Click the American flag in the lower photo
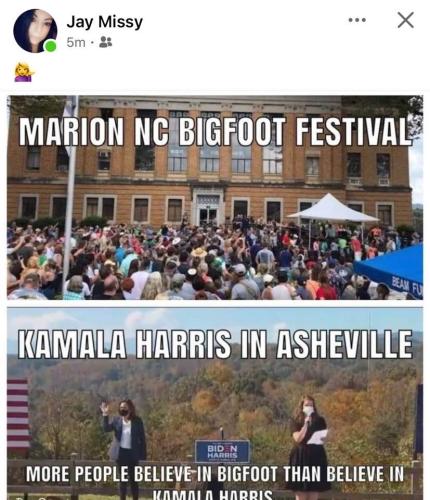This screenshot has height=500, width=430. coord(18,413)
